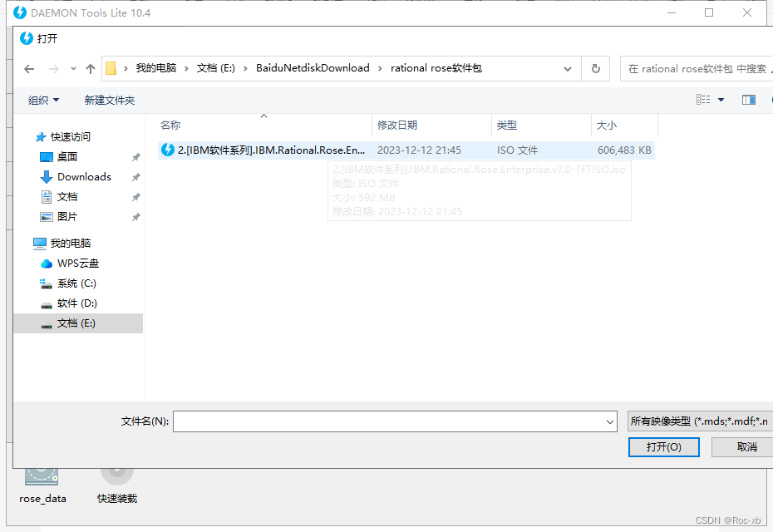Select 快速访问 in navigation pane

(x=70, y=136)
